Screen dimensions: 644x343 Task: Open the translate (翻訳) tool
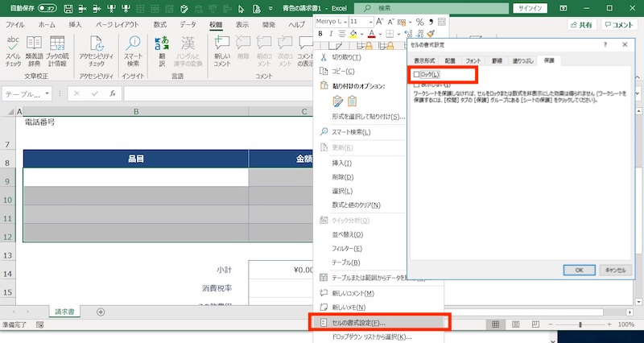[162, 52]
